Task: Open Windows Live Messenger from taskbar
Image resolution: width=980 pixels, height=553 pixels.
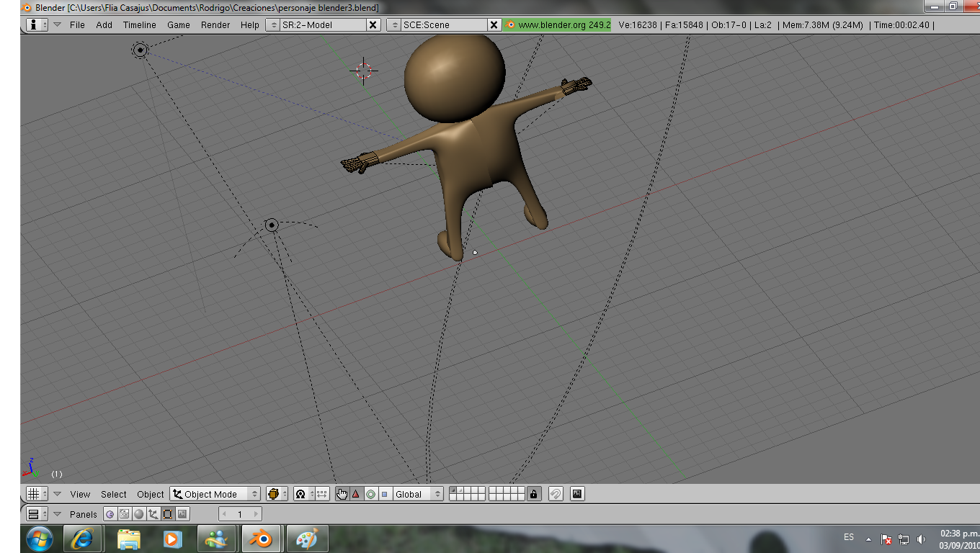Action: (215, 539)
